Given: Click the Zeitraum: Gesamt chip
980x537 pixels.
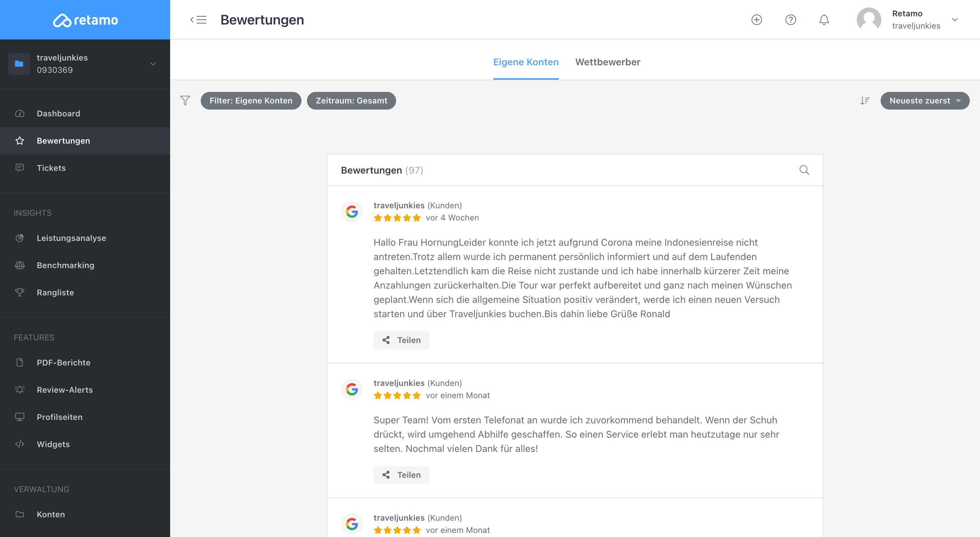Looking at the screenshot, I should tap(351, 100).
